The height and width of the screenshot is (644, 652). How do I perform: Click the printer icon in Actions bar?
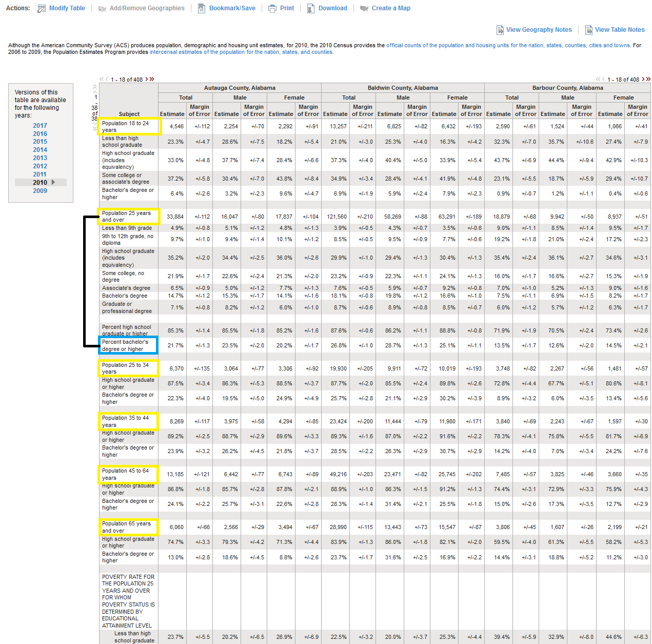(x=272, y=9)
